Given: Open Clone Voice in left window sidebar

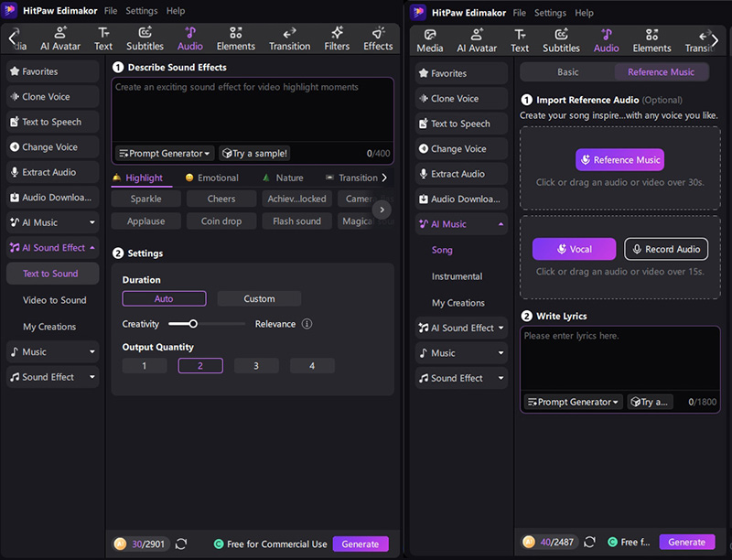Looking at the screenshot, I should point(53,97).
